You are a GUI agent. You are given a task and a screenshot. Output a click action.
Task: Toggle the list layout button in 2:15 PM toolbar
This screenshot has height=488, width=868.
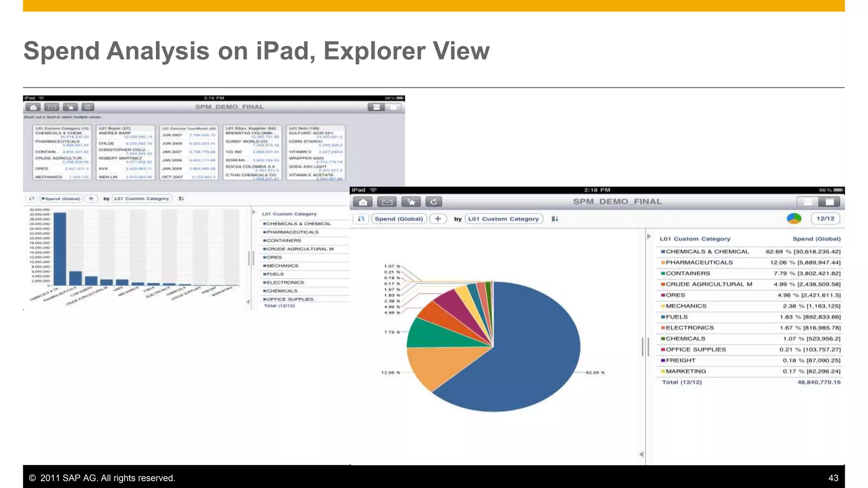[376, 107]
